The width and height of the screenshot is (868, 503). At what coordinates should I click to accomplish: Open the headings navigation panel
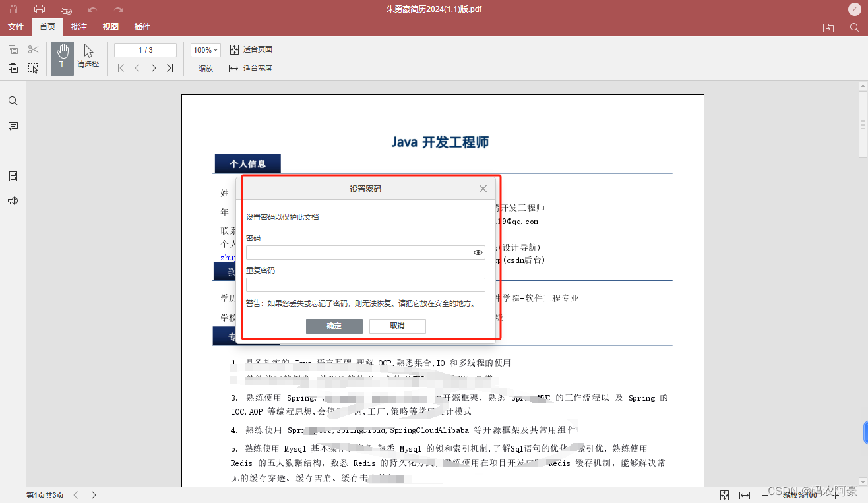(13, 151)
